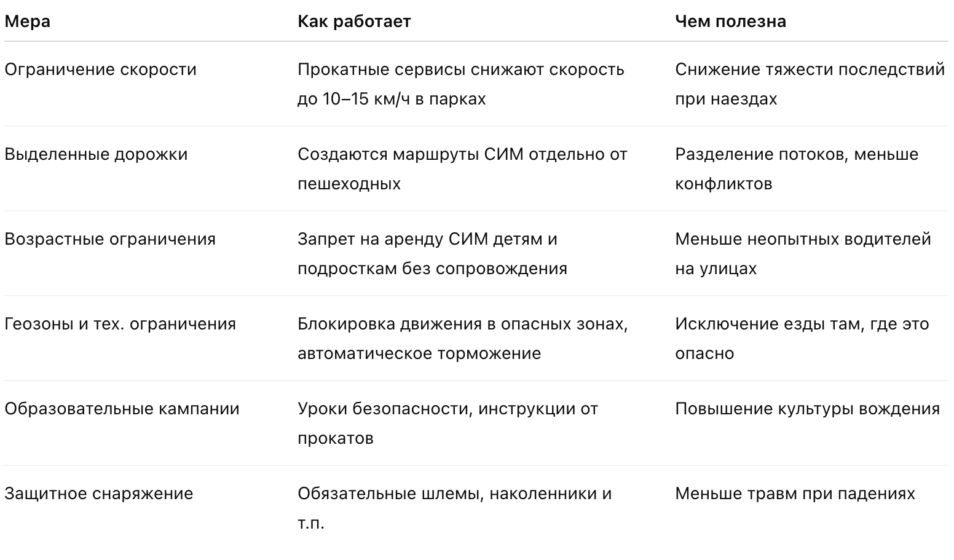The height and width of the screenshot is (560, 954).
Task: Select the 'Выделенные дорожки' cell
Action: [97, 154]
